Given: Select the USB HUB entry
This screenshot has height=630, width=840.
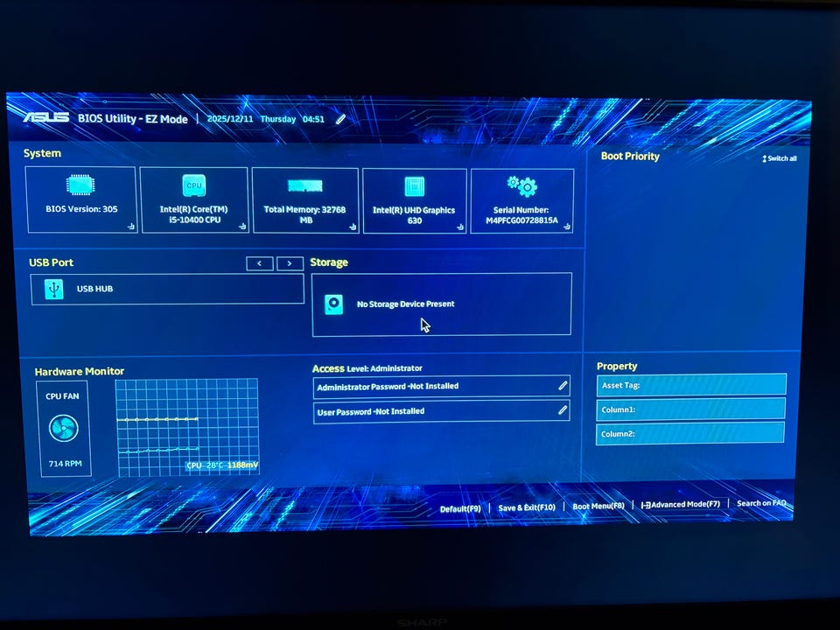Looking at the screenshot, I should pyautogui.click(x=167, y=290).
